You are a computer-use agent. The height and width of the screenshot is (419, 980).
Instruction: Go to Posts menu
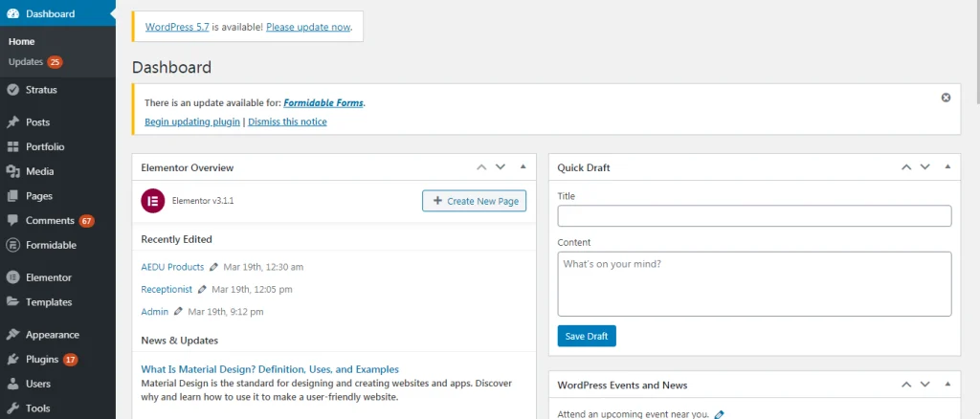[x=37, y=122]
